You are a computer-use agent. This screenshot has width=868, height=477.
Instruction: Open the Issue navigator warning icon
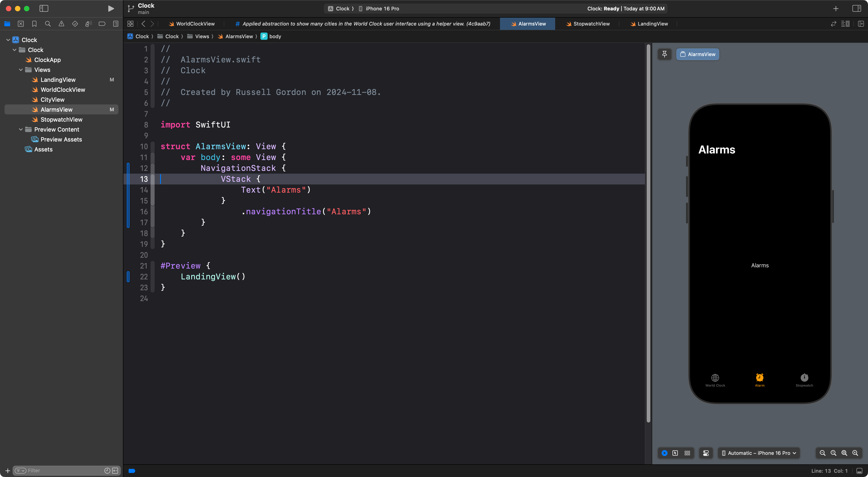[x=61, y=24]
